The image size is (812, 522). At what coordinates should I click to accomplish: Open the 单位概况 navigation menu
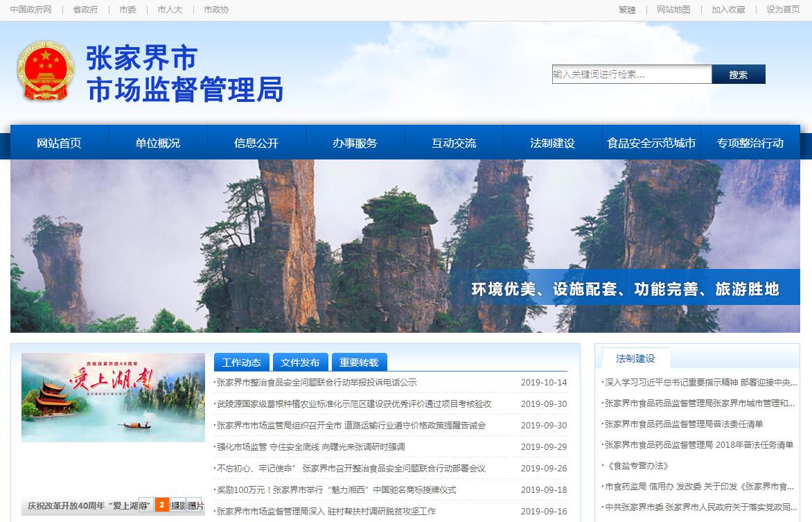pos(157,143)
